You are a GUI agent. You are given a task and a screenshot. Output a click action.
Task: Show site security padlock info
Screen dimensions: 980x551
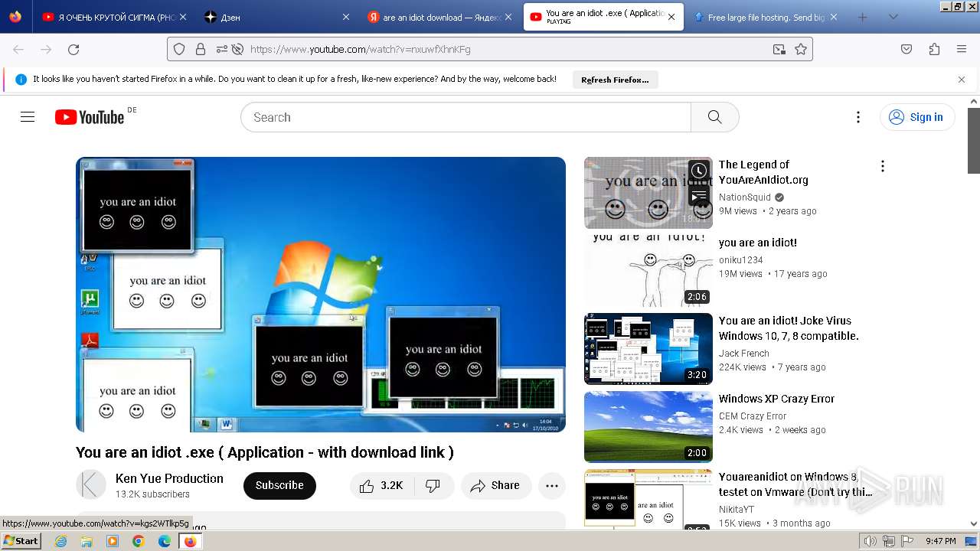201,49
